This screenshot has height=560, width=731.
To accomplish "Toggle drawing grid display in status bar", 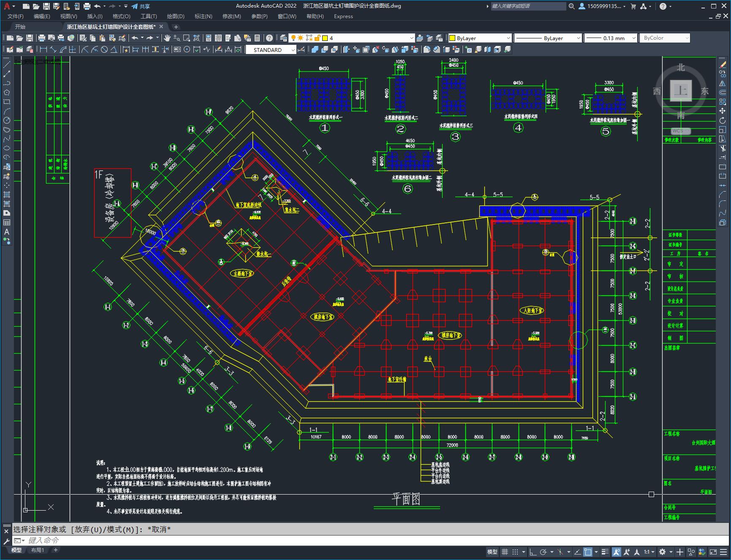I will [505, 552].
